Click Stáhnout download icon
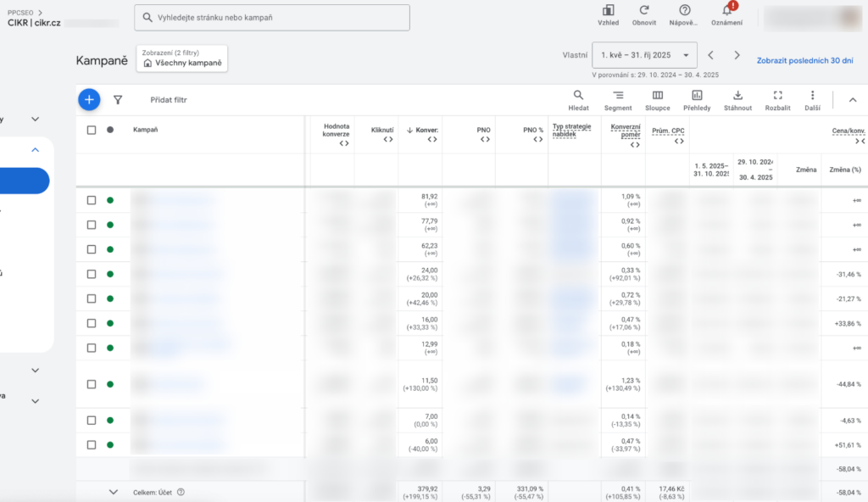The width and height of the screenshot is (868, 502). point(738,100)
